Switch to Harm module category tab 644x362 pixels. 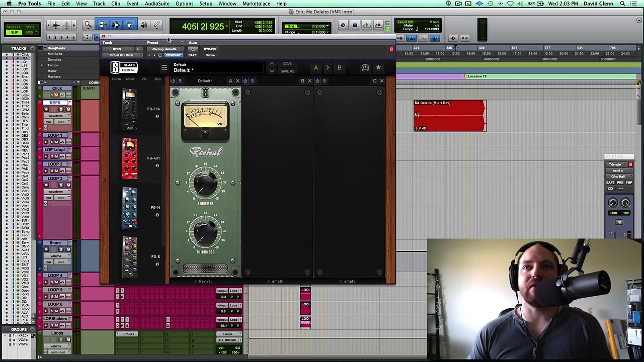(116, 79)
